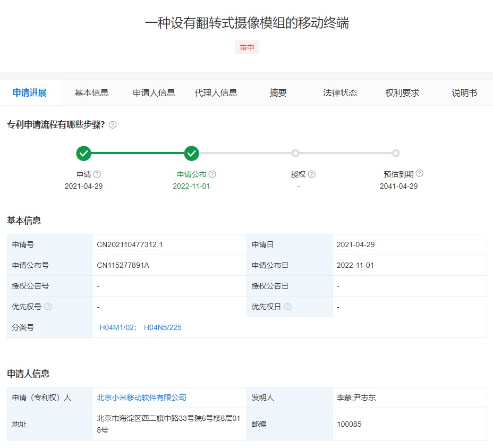
Task: Open applicant link 北京小米移动软件有限公司
Action: pyautogui.click(x=141, y=398)
